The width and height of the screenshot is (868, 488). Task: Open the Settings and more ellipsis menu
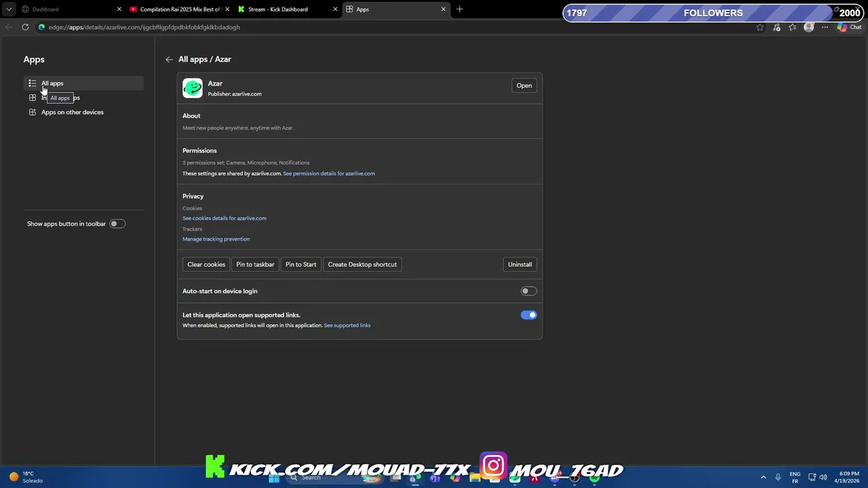pos(825,27)
